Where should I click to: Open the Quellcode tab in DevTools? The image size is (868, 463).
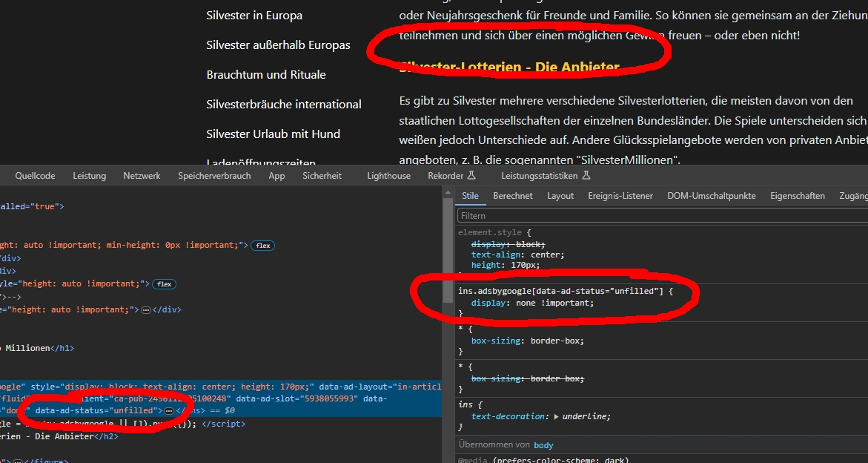tap(35, 176)
